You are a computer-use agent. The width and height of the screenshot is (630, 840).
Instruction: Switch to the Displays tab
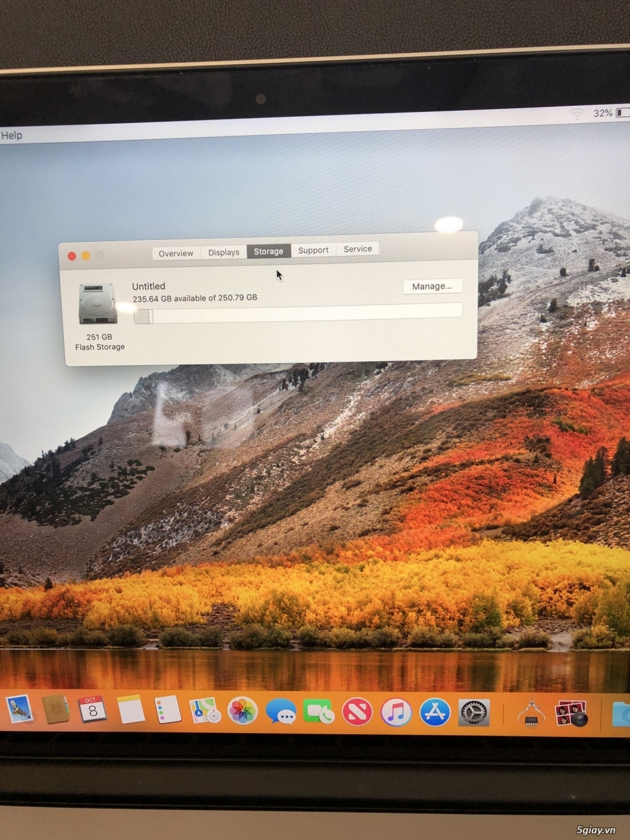pos(223,252)
